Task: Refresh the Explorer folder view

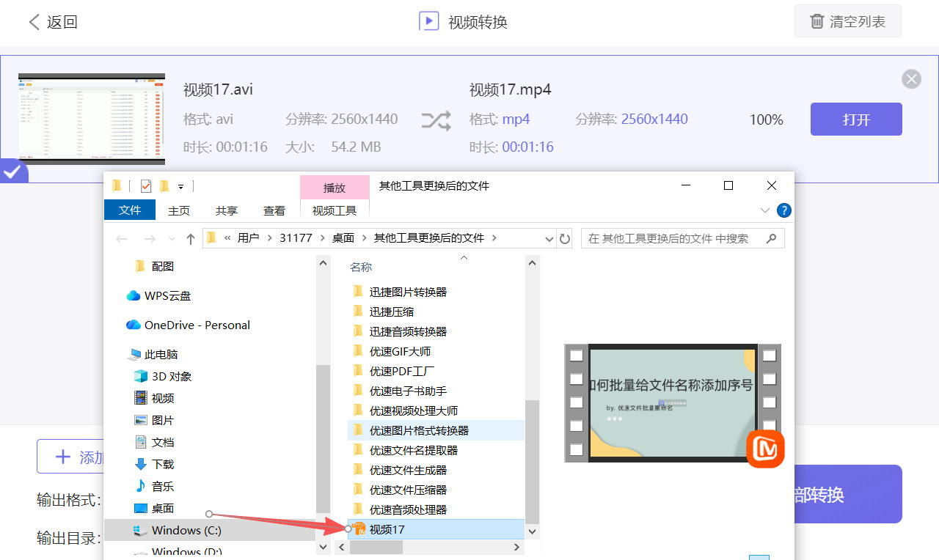Action: tap(565, 238)
